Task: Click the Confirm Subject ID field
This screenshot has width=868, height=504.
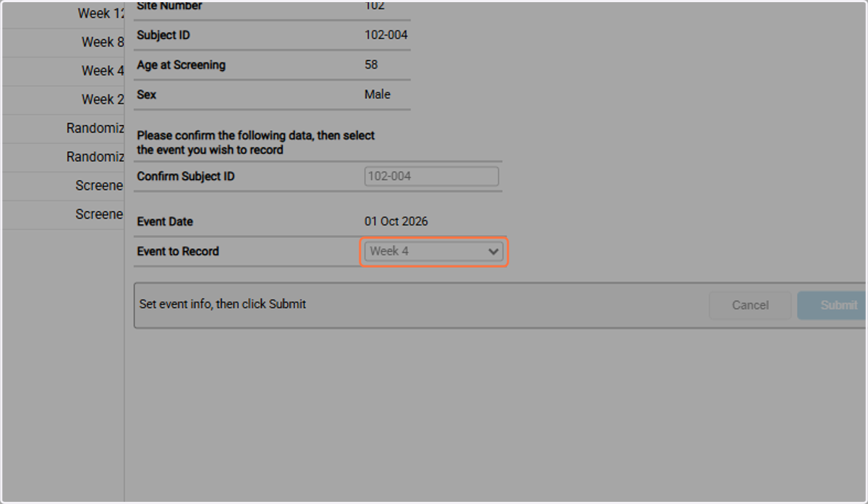Action: (431, 176)
